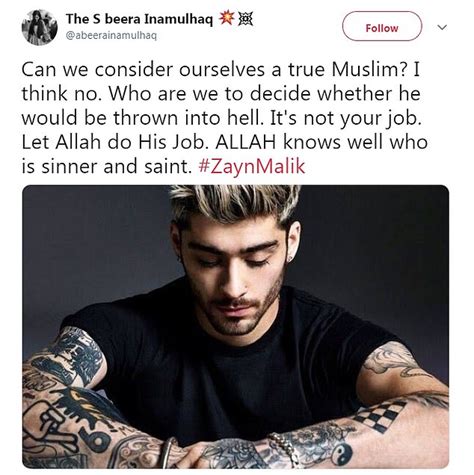This screenshot has width=474, height=475.
Task: Visit The S beera Inamulhaq display name
Action: coord(139,19)
